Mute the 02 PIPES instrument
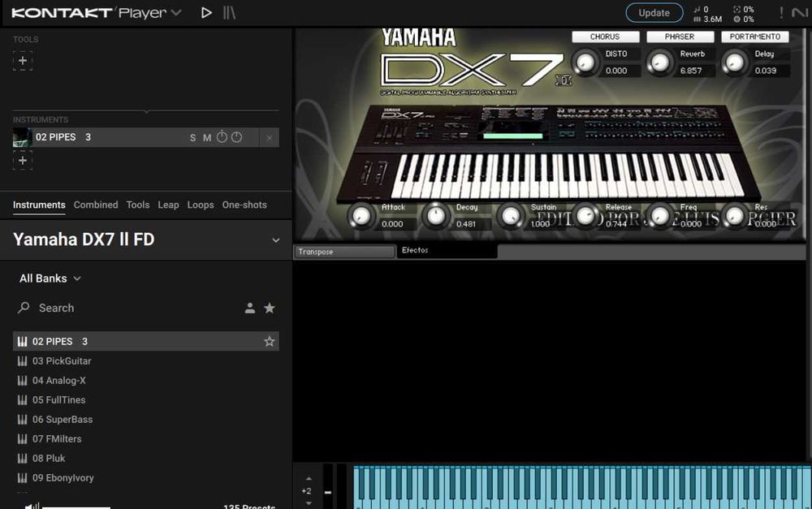This screenshot has width=812, height=509. pyautogui.click(x=207, y=138)
